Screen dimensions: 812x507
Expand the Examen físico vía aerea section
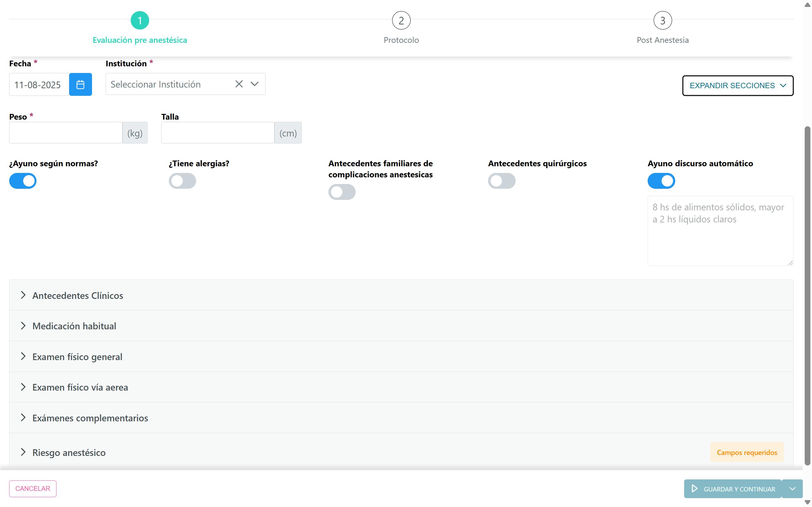point(80,387)
